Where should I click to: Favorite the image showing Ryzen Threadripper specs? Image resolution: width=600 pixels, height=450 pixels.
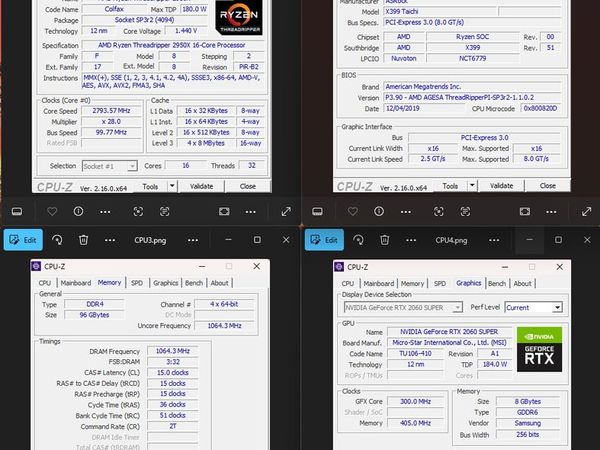[52, 211]
